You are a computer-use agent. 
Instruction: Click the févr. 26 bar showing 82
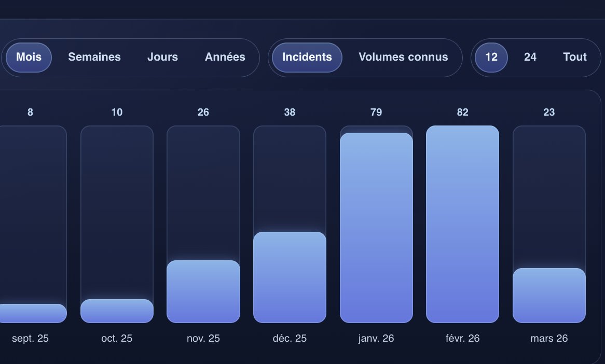(x=462, y=223)
